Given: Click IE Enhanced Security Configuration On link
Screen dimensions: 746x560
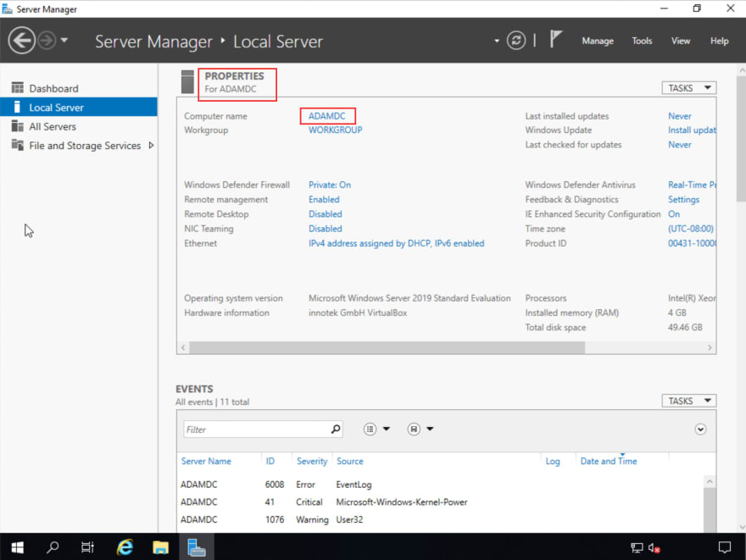Looking at the screenshot, I should coord(674,214).
